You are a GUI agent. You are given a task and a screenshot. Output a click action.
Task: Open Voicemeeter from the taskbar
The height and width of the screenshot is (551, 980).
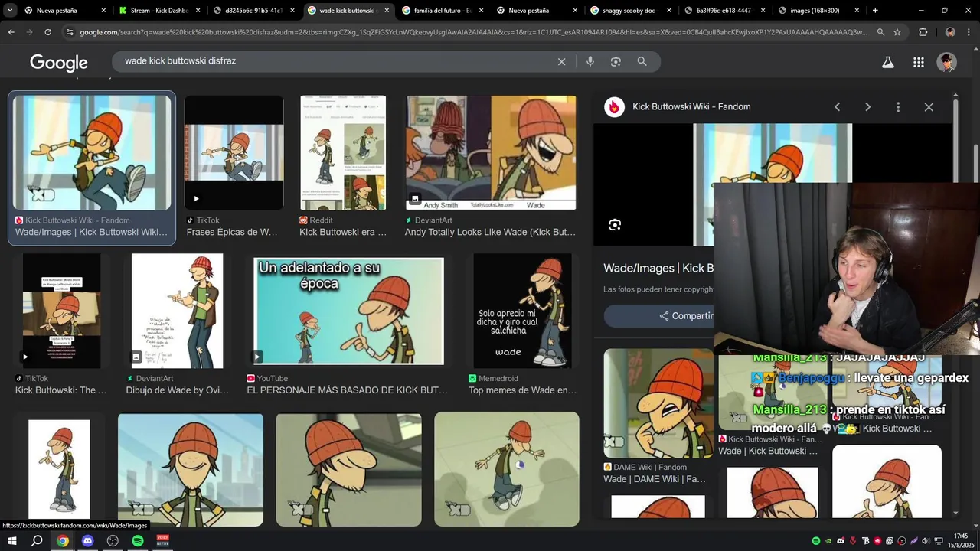click(162, 541)
